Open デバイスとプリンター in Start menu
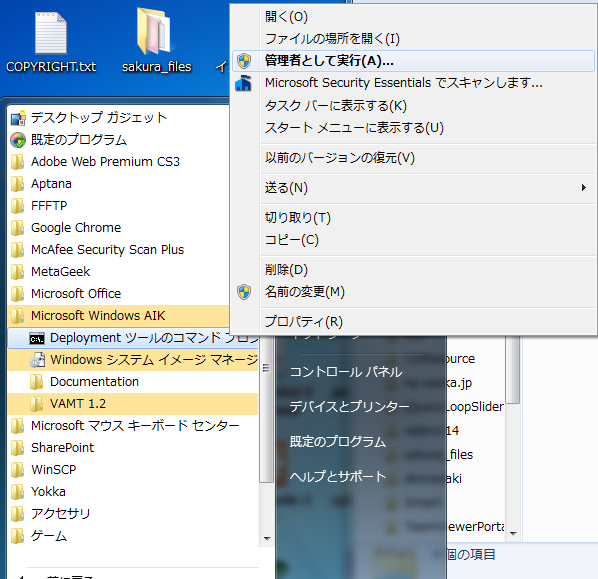Image resolution: width=598 pixels, height=579 pixels. point(349,407)
